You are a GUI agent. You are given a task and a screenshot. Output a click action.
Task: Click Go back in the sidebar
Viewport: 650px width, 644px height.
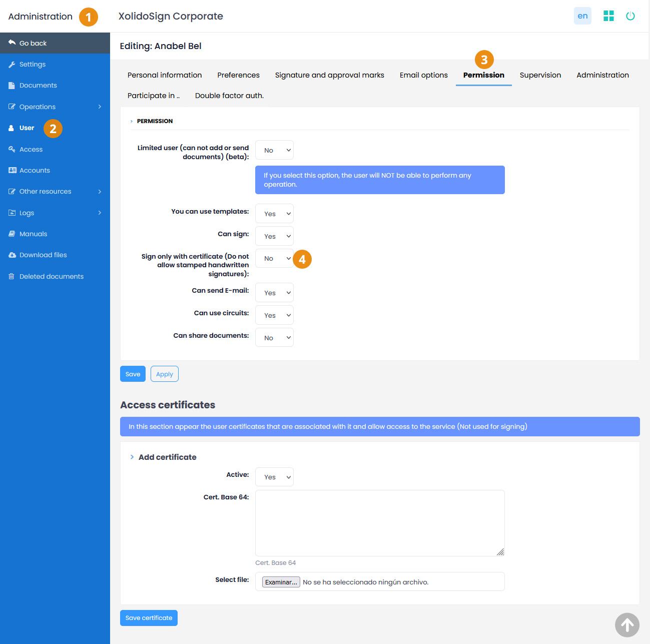point(55,43)
